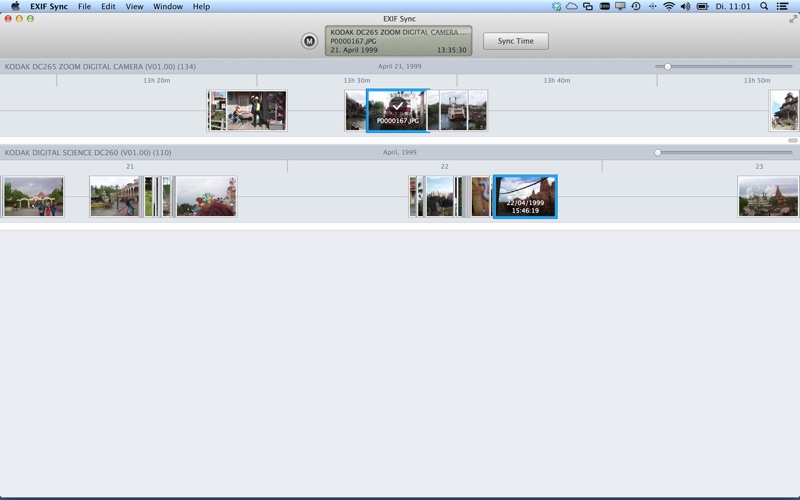Adjust the DC265 timeline zoom slider

coord(667,66)
